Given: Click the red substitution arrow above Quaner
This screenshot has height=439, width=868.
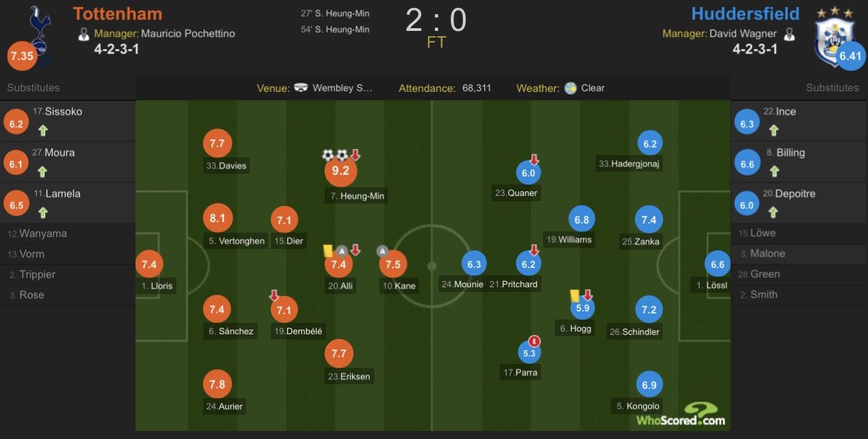Looking at the screenshot, I should 534,160.
